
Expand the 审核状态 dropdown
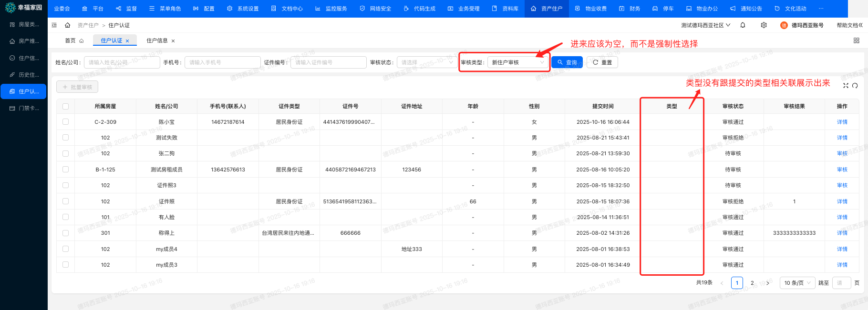pos(426,62)
